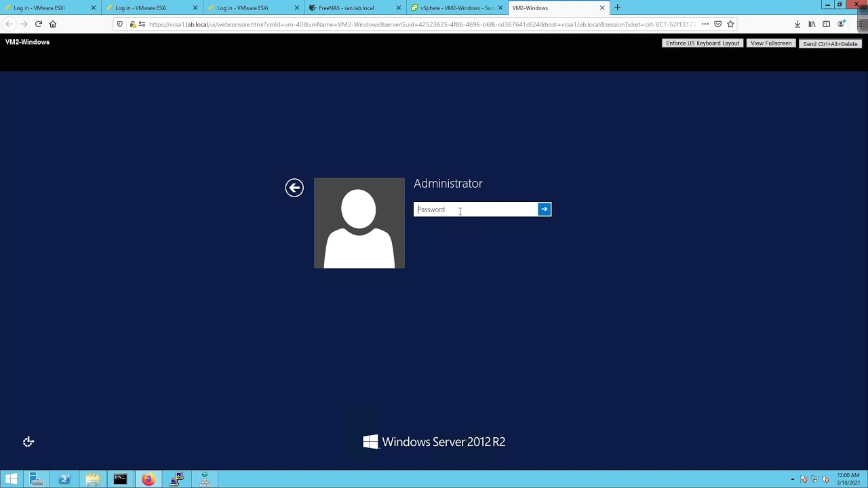
Task: Go to the browser Home page icon
Action: click(x=53, y=24)
